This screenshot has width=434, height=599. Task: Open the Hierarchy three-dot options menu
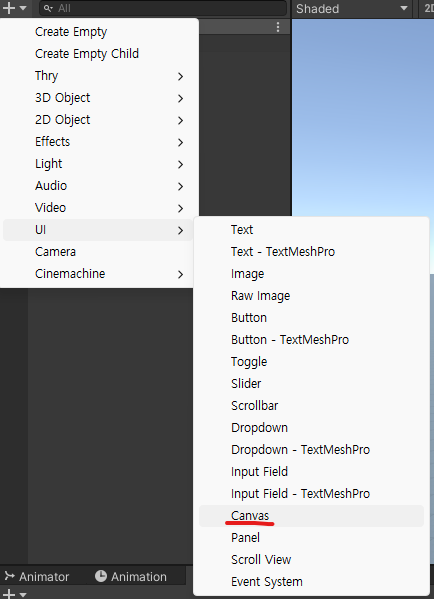[x=278, y=27]
